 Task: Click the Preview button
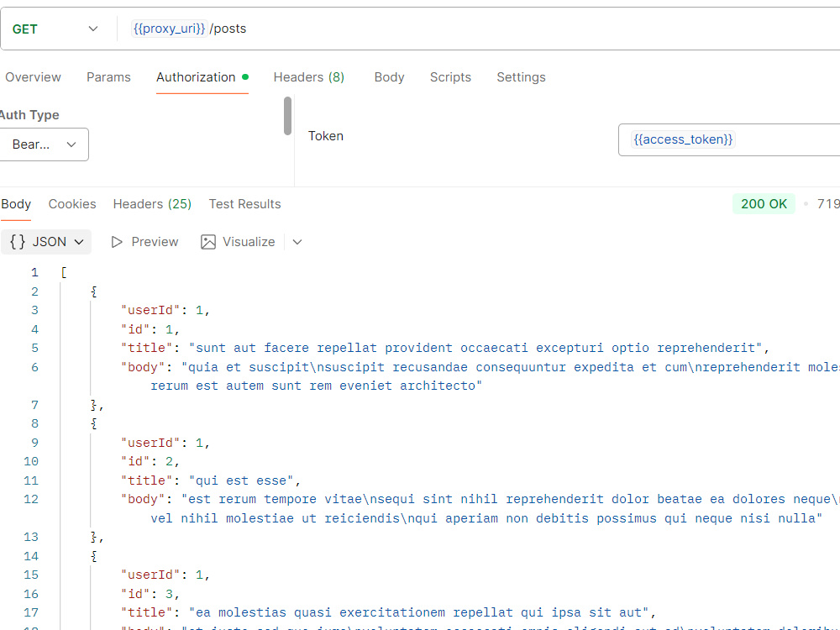pos(144,242)
